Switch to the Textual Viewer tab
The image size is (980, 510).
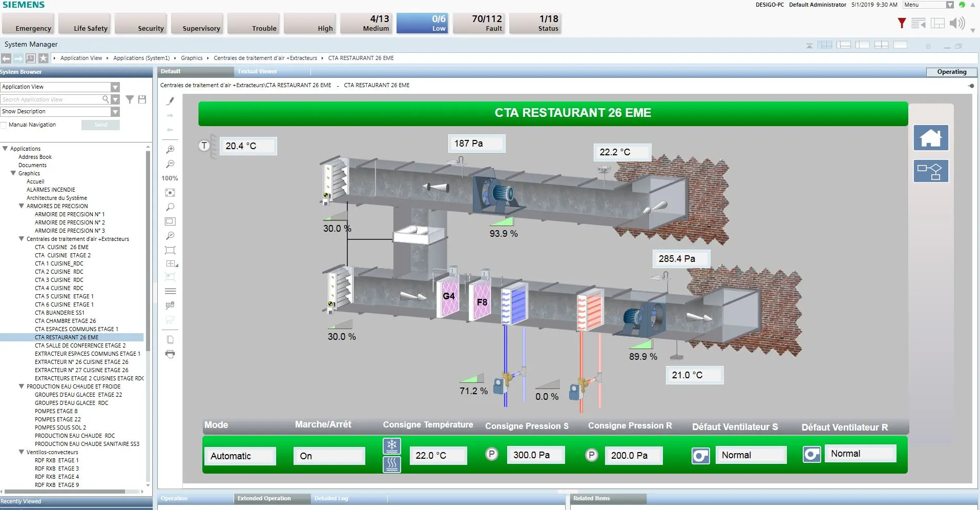click(257, 72)
